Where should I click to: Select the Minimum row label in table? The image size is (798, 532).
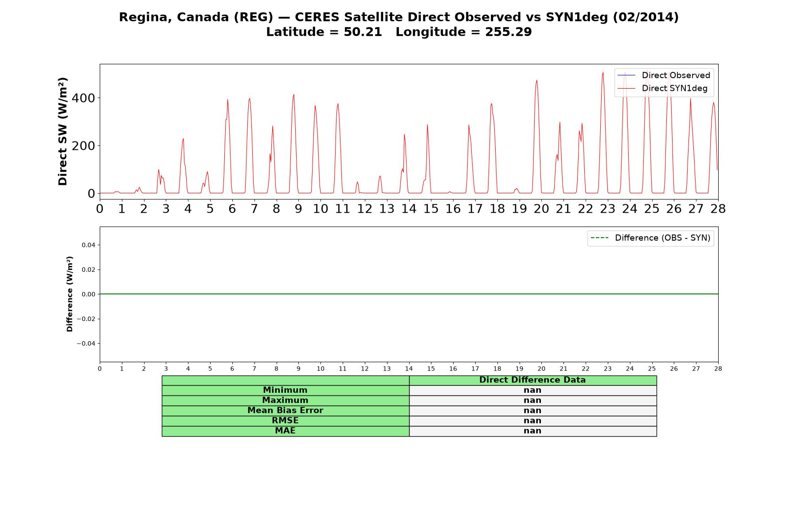pyautogui.click(x=285, y=390)
